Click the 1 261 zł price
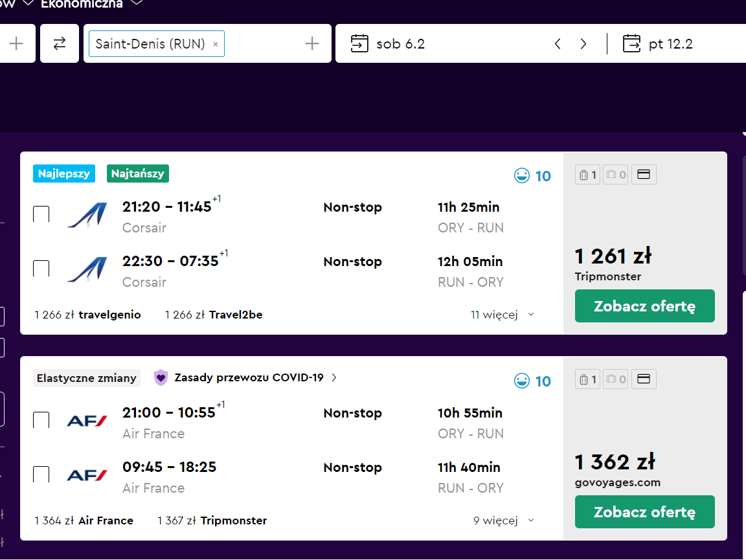Viewport: 746px width, 560px height. [x=613, y=256]
